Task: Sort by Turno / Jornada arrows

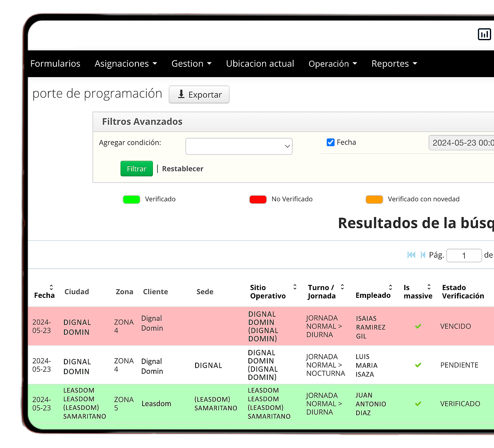Action: (x=342, y=287)
